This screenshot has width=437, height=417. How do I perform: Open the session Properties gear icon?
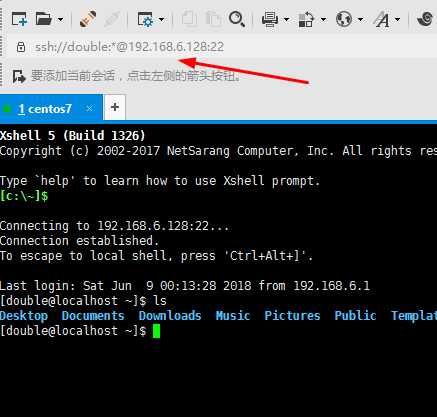pos(146,19)
